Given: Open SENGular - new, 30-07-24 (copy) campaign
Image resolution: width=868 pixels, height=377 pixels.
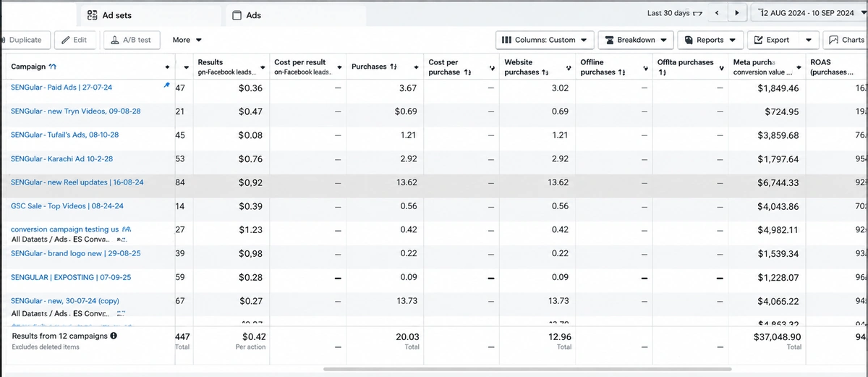Looking at the screenshot, I should click(x=65, y=301).
